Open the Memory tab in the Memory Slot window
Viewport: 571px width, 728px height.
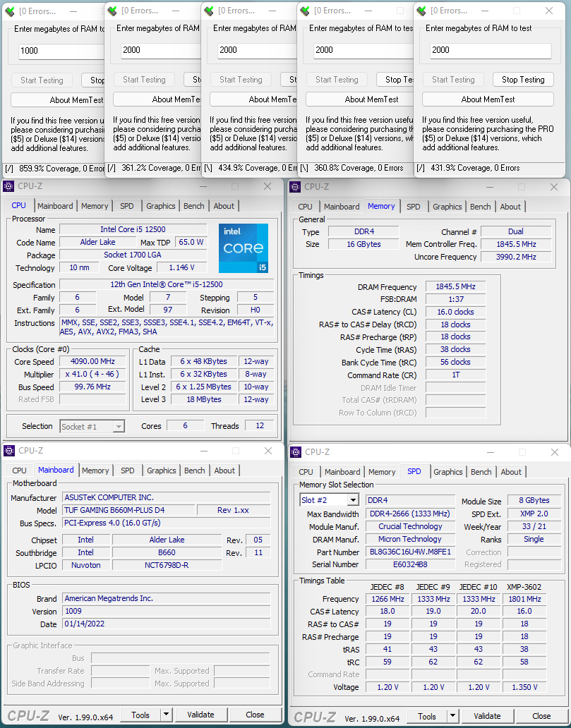click(x=382, y=472)
